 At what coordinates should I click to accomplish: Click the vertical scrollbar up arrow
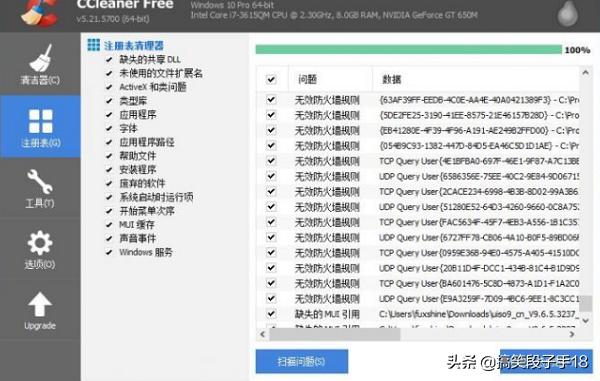point(585,72)
